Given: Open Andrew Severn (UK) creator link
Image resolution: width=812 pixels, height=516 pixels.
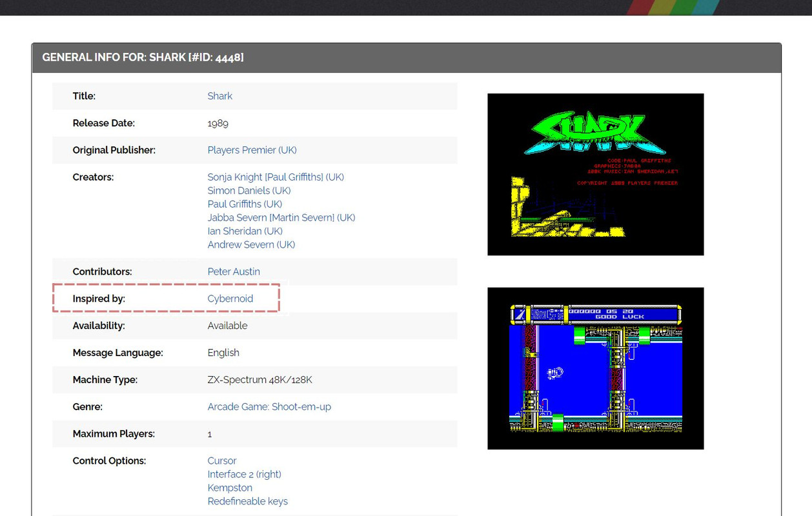Looking at the screenshot, I should click(251, 245).
